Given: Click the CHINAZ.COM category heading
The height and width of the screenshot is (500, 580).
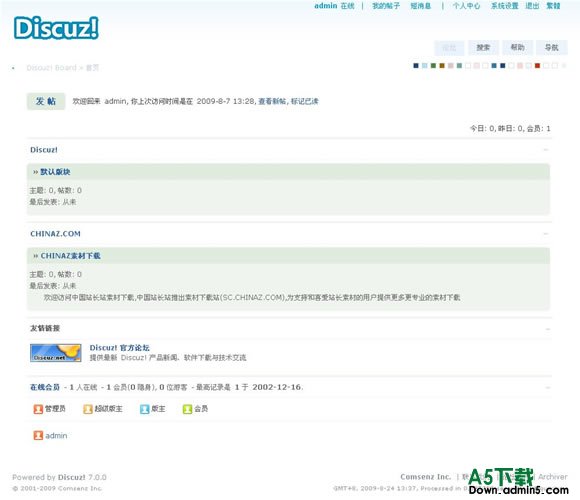Looking at the screenshot, I should pyautogui.click(x=55, y=234).
